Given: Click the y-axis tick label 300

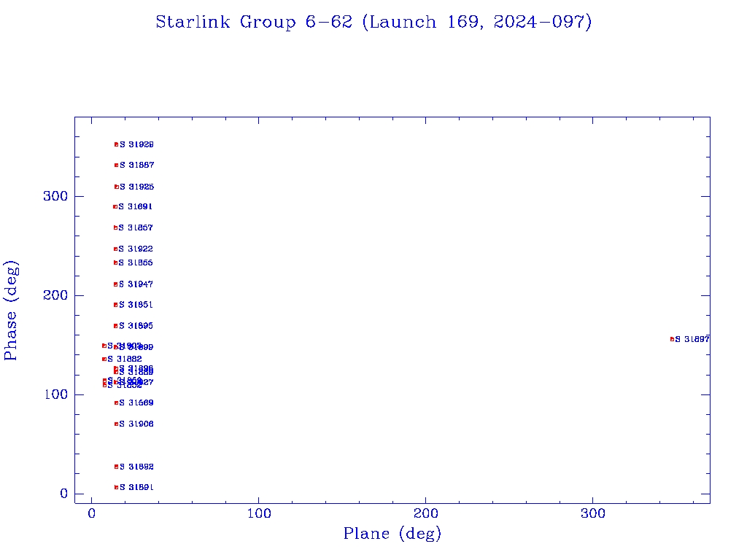Looking at the screenshot, I should click(x=55, y=196).
